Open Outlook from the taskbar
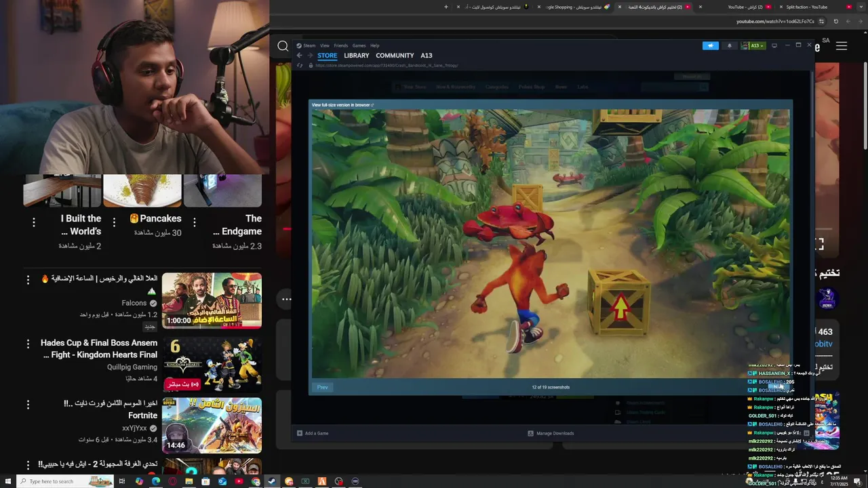868x488 pixels. pos(222,481)
